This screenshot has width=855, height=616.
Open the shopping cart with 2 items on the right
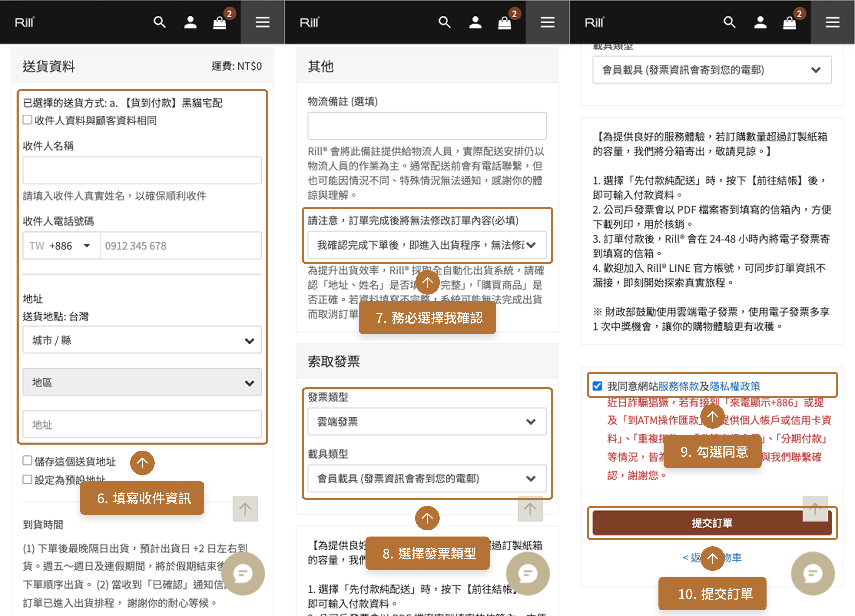(x=790, y=22)
